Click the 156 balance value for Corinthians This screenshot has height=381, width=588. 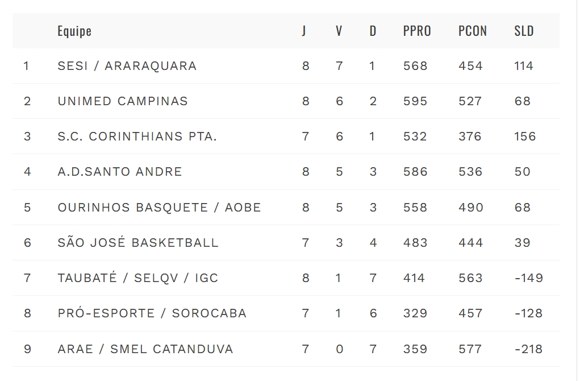(x=524, y=136)
